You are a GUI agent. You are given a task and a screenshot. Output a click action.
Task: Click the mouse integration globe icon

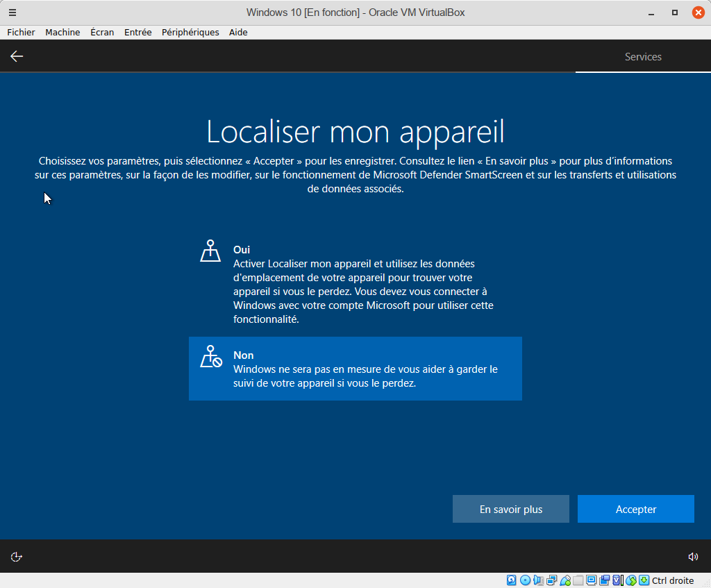coord(631,580)
